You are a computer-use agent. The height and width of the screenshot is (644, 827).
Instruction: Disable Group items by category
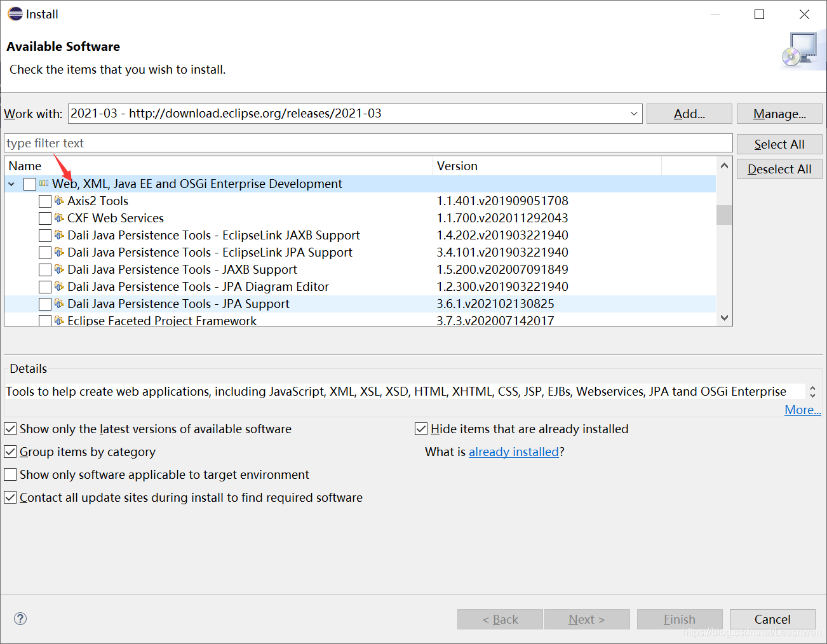11,452
